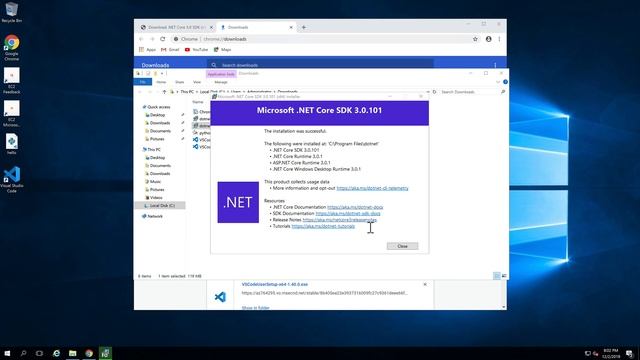Switch to File Explorer on taskbar
640x360 pixels.
click(x=73, y=353)
